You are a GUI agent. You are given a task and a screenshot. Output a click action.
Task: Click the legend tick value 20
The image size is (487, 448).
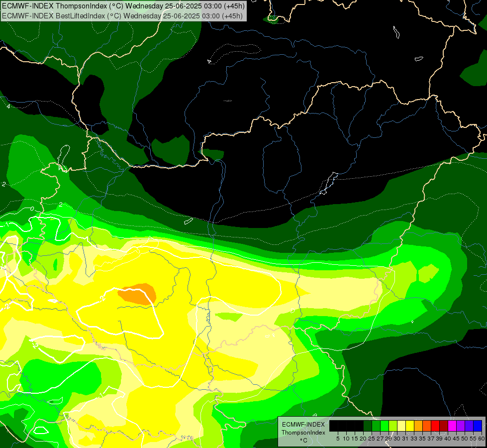coord(363,439)
